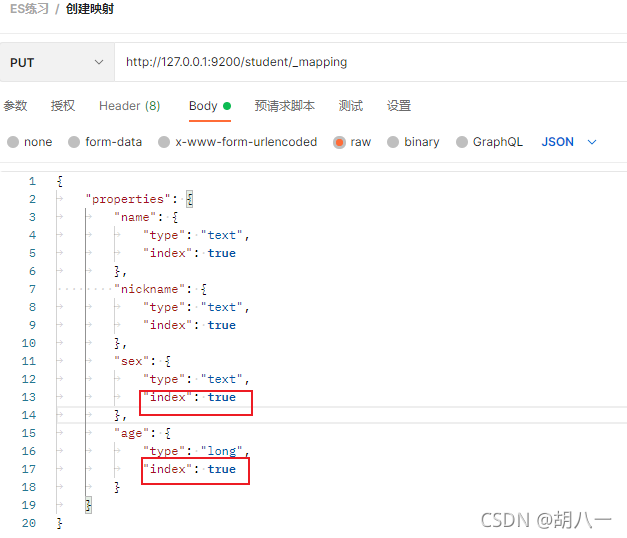Select the none body type radio
Image resolution: width=627 pixels, height=538 pixels.
13,142
